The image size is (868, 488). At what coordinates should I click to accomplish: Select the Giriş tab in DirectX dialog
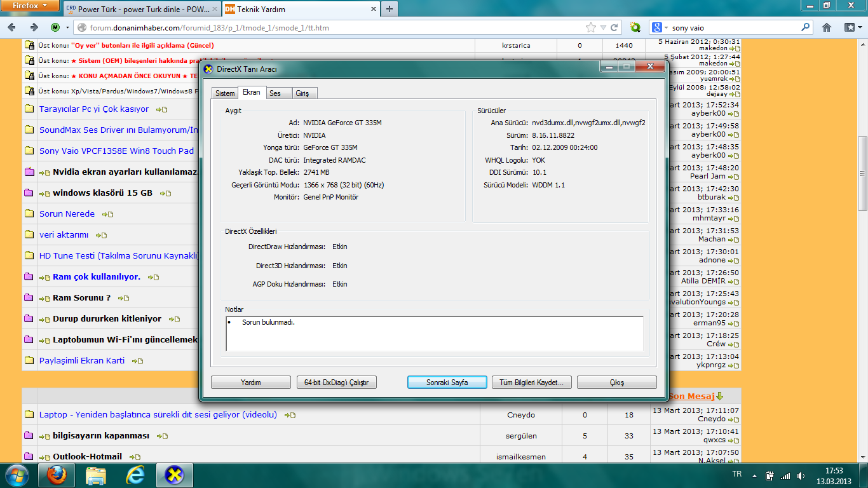pyautogui.click(x=302, y=93)
